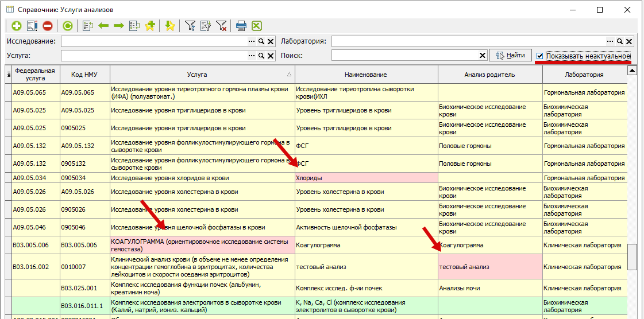Print the list using printer icon

[241, 26]
